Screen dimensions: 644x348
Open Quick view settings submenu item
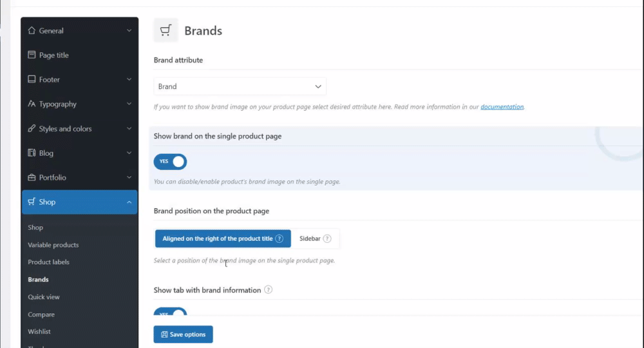[x=44, y=297]
